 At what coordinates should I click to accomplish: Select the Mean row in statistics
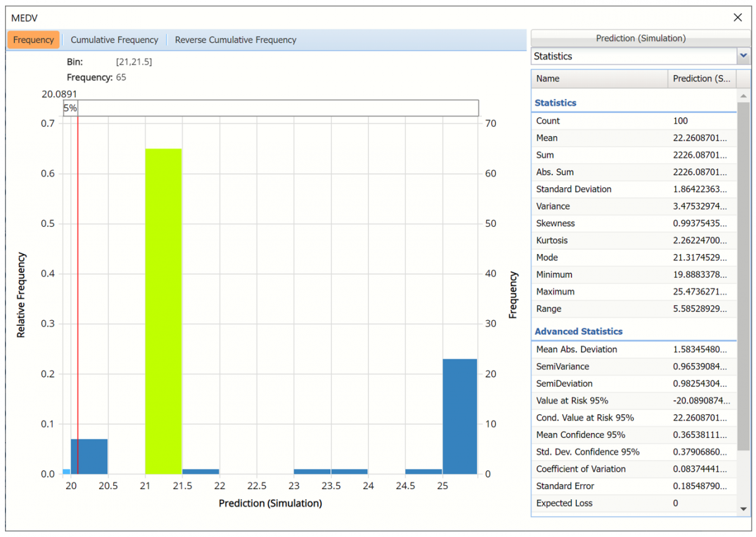click(633, 138)
